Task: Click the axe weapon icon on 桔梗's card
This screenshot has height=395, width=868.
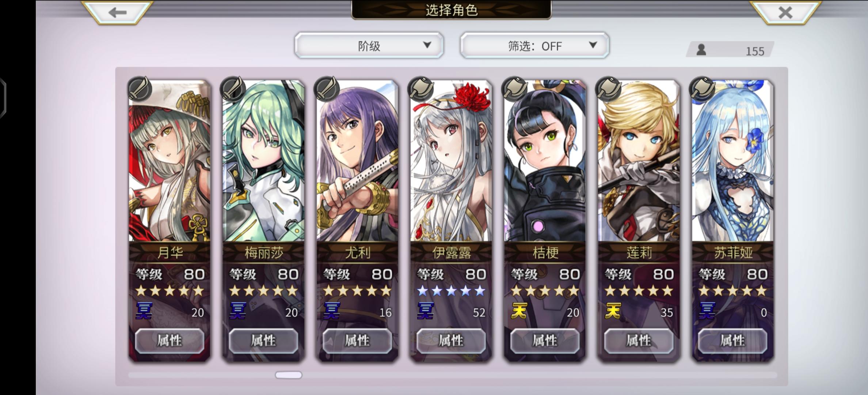Action: click(515, 89)
